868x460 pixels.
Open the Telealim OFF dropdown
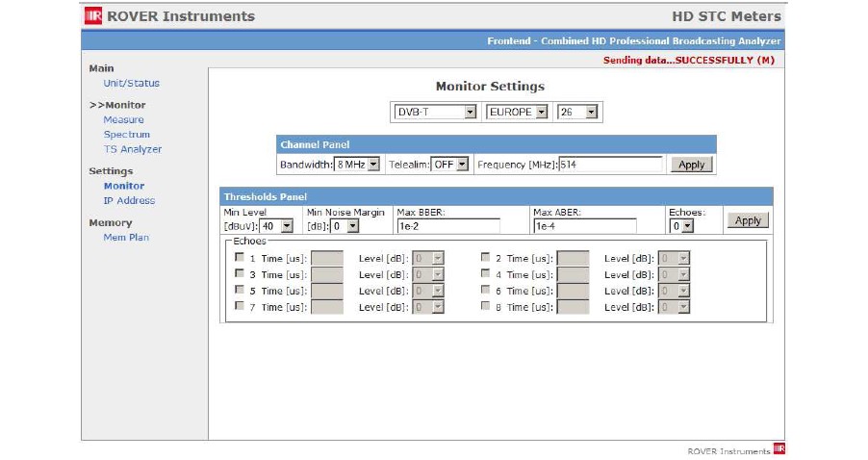click(x=449, y=165)
